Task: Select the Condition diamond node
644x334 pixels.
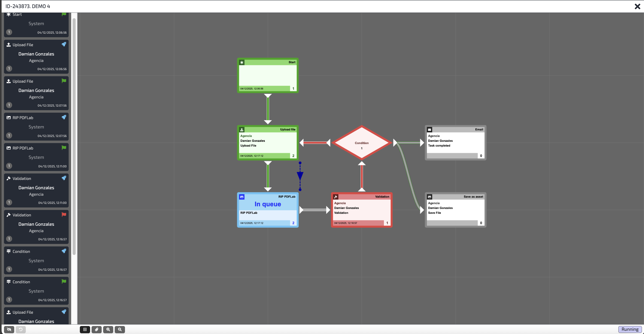Action: 361,143
